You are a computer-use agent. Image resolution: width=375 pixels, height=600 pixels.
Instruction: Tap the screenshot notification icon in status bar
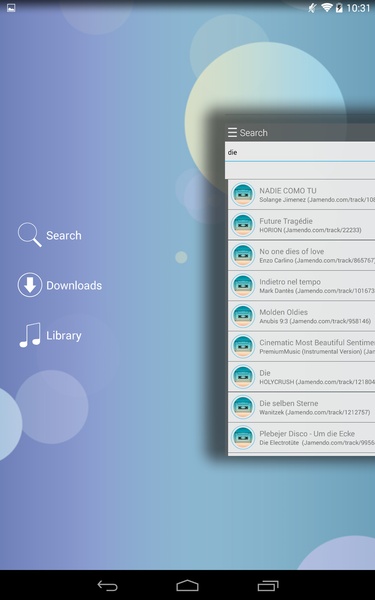point(11,8)
